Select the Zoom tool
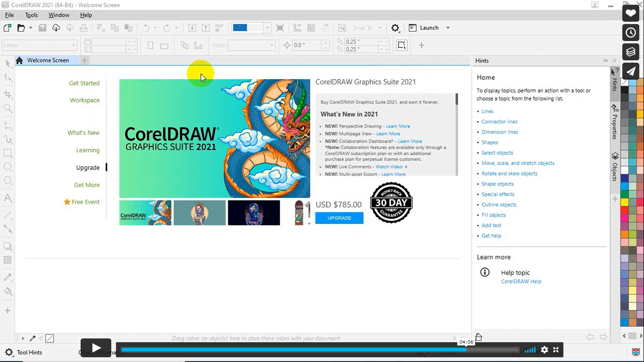 (x=8, y=108)
